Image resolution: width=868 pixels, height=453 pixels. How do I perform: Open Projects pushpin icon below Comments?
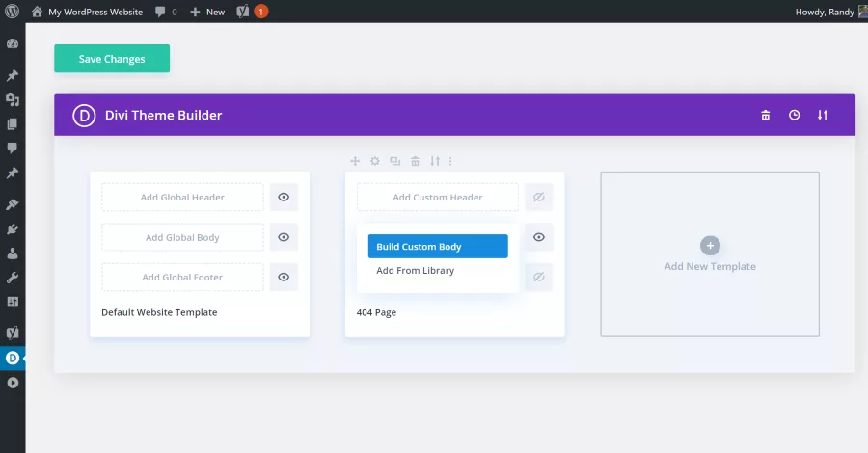tap(13, 173)
